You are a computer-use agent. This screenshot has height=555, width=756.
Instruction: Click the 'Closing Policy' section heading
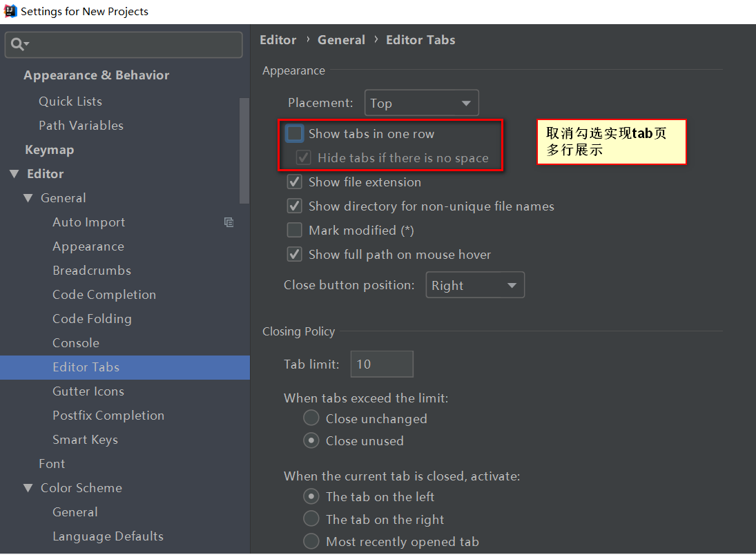(298, 331)
